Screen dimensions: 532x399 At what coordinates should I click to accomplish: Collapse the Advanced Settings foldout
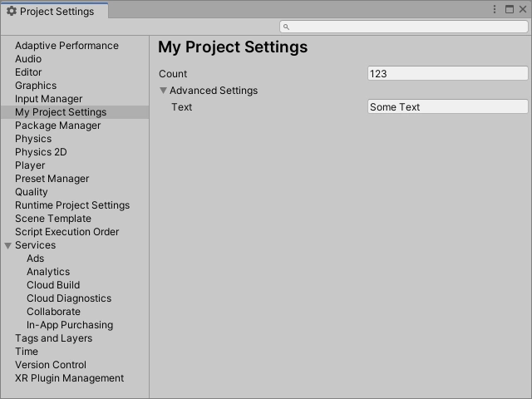coord(164,91)
